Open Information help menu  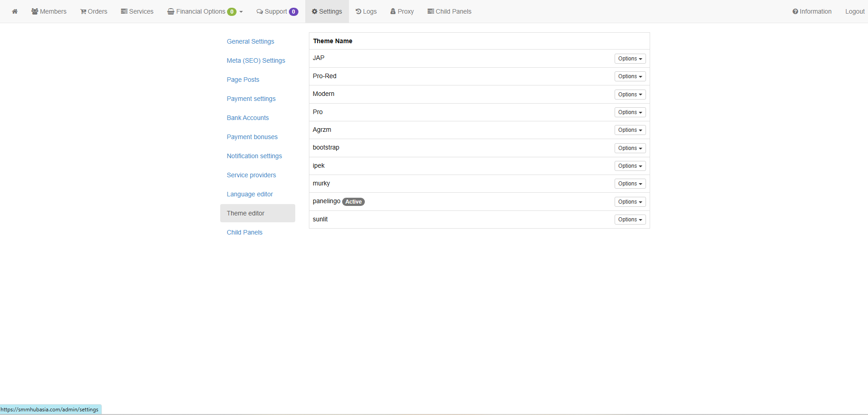pyautogui.click(x=812, y=11)
